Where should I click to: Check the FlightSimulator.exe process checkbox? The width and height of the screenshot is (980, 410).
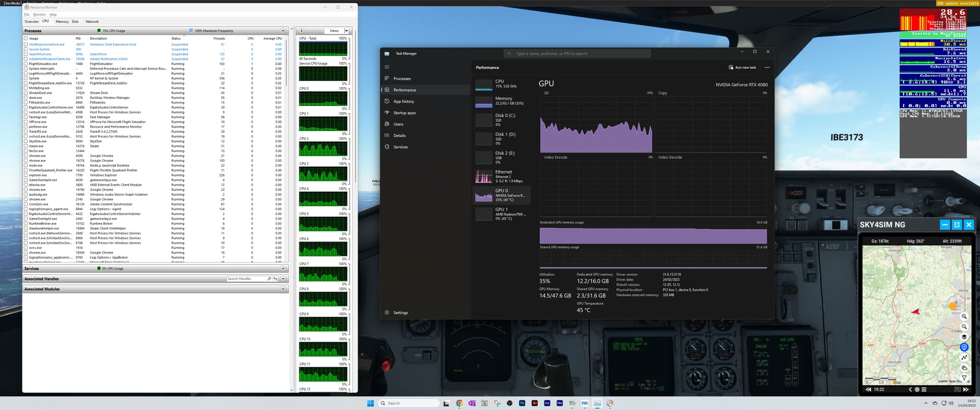(x=26, y=64)
